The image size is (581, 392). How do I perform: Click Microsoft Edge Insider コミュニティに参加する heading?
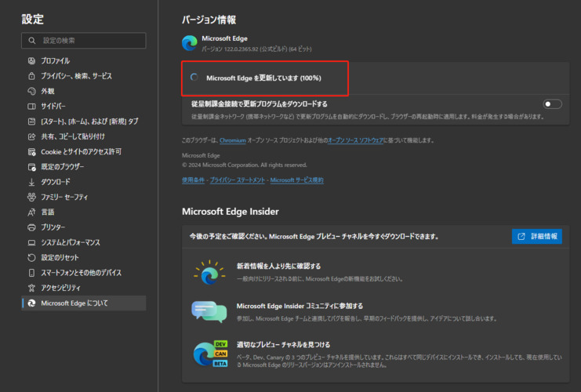coord(300,306)
